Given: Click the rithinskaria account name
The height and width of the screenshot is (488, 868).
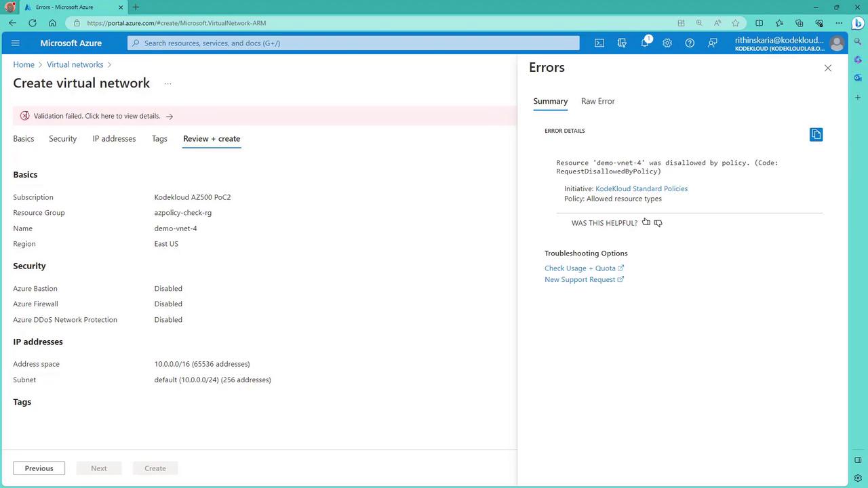Looking at the screenshot, I should [x=779, y=40].
